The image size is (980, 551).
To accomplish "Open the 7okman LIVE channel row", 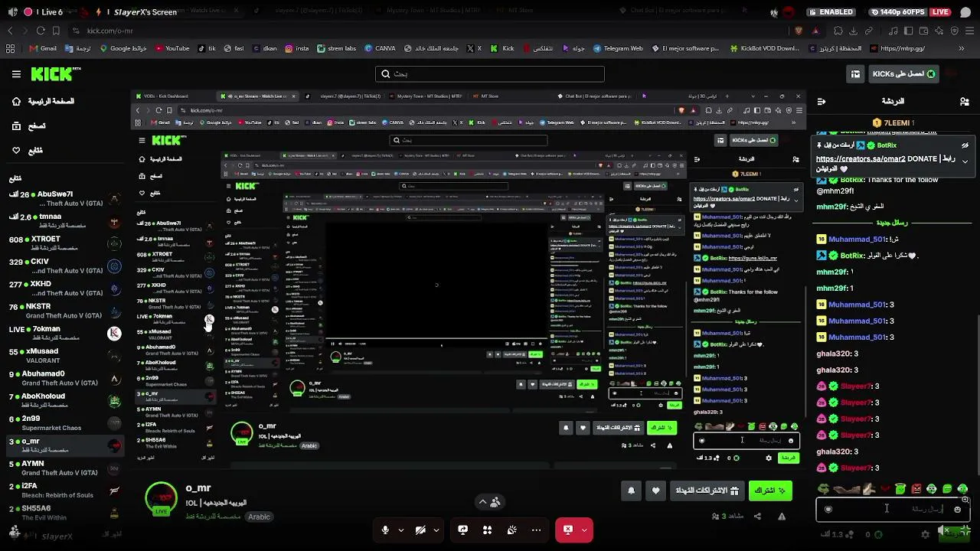I will tap(64, 333).
